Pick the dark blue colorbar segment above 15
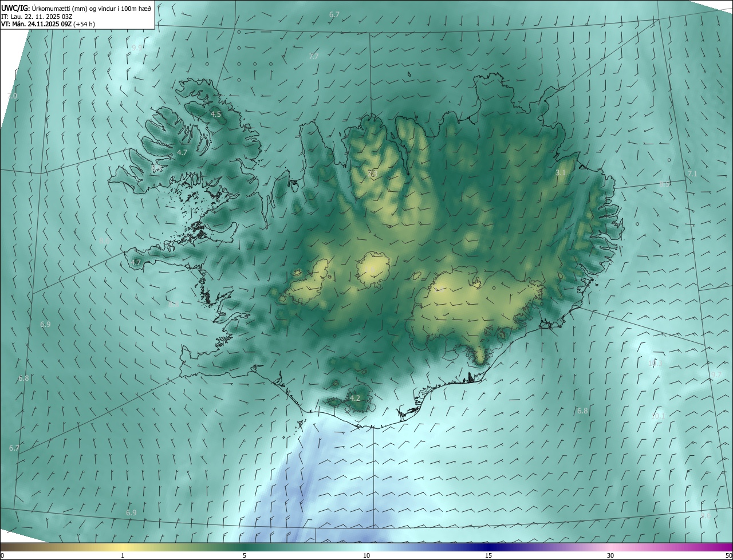The height and width of the screenshot is (560, 733). click(488, 547)
